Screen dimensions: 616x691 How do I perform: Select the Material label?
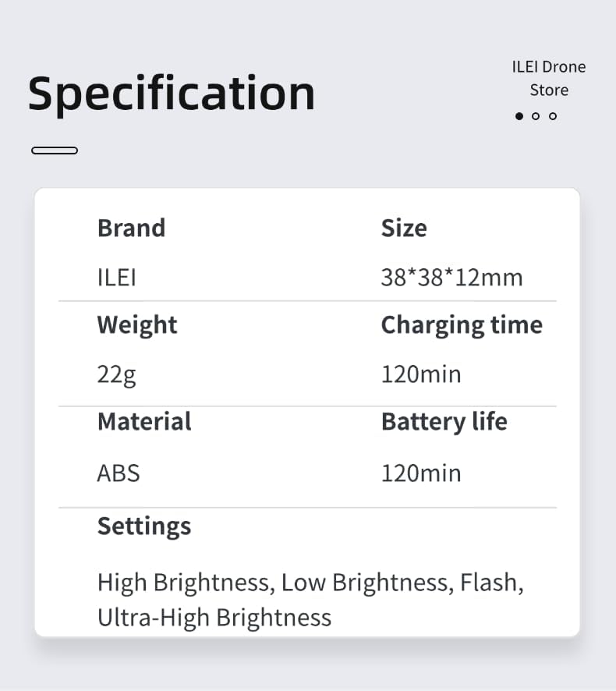point(144,421)
